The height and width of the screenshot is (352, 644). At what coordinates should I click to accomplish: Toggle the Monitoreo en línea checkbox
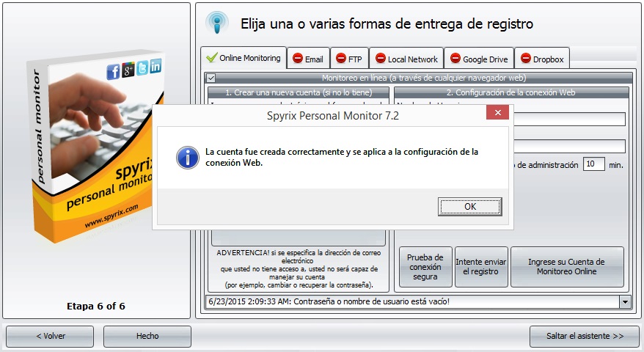[x=211, y=78]
